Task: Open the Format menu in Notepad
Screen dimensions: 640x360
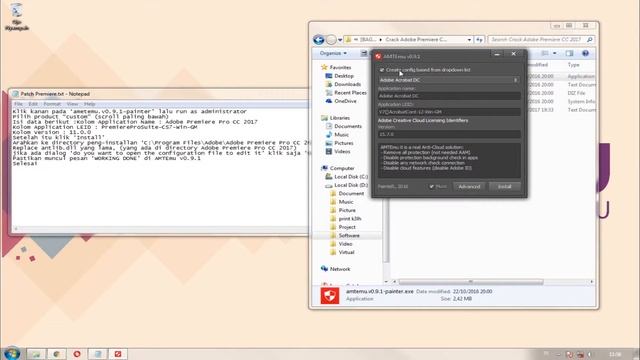Action: click(52, 104)
